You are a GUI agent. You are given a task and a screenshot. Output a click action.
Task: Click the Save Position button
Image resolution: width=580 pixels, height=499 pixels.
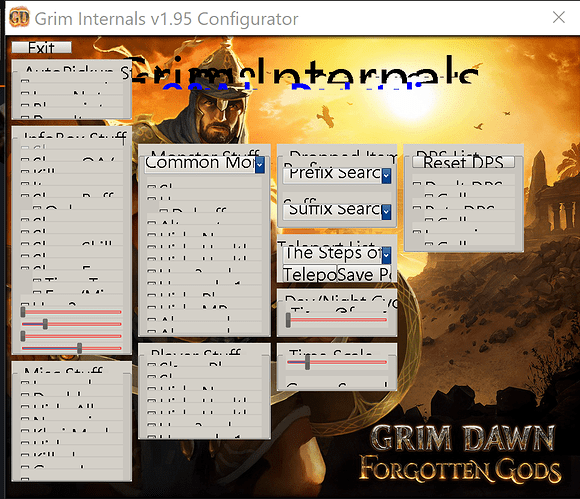click(364, 274)
